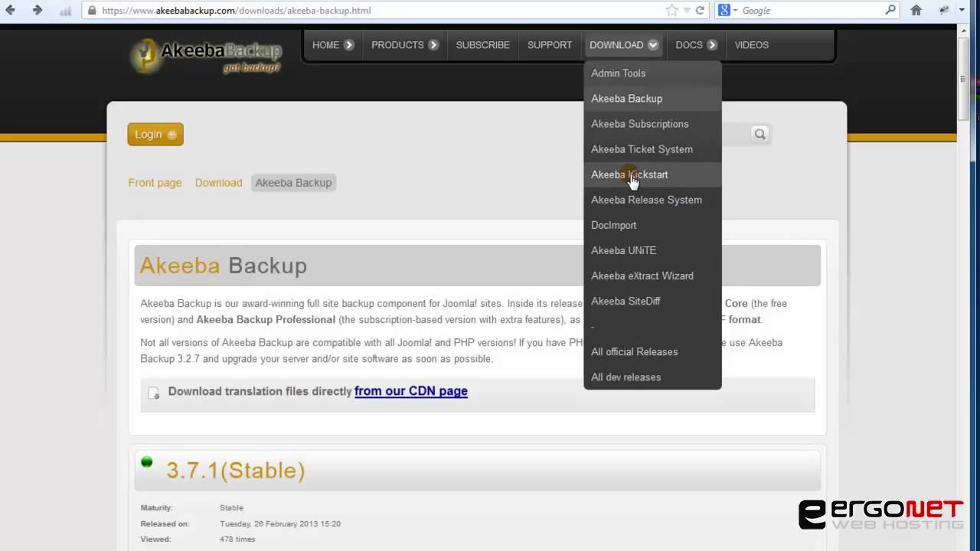This screenshot has height=551, width=980.
Task: Collapse the DOWNLOAD menu arrow
Action: pyautogui.click(x=653, y=45)
